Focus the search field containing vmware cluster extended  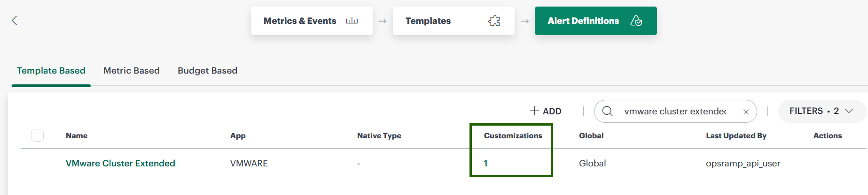pyautogui.click(x=675, y=111)
